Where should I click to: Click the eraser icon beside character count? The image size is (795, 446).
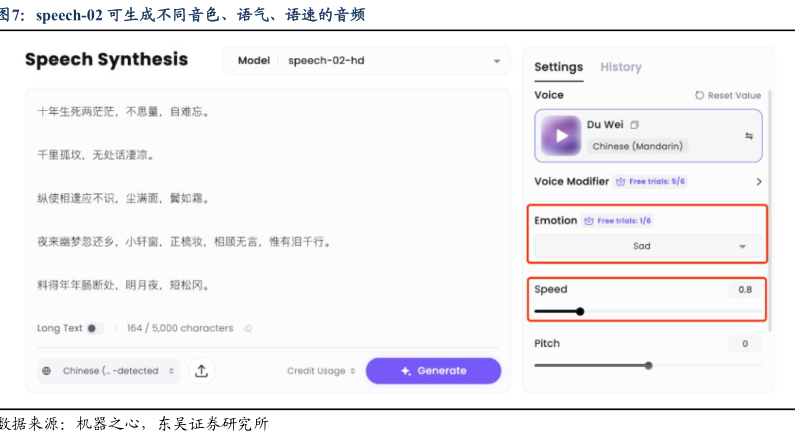pos(248,328)
